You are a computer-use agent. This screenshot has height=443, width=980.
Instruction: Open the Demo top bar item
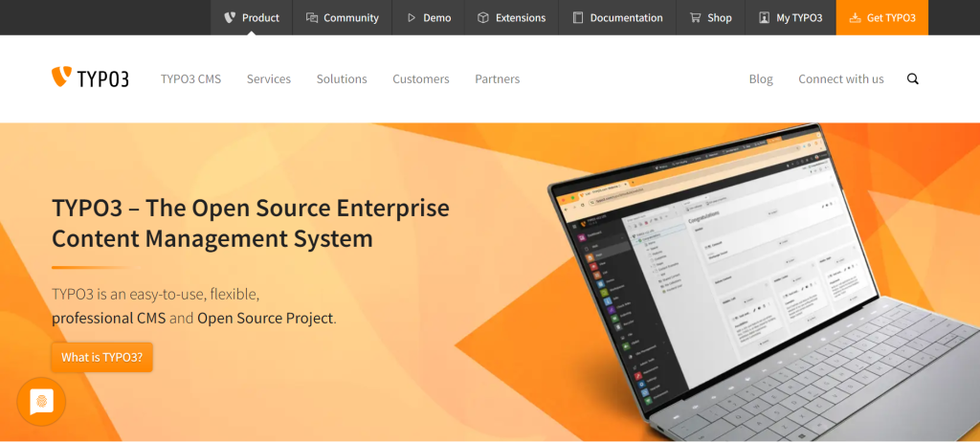tap(428, 17)
